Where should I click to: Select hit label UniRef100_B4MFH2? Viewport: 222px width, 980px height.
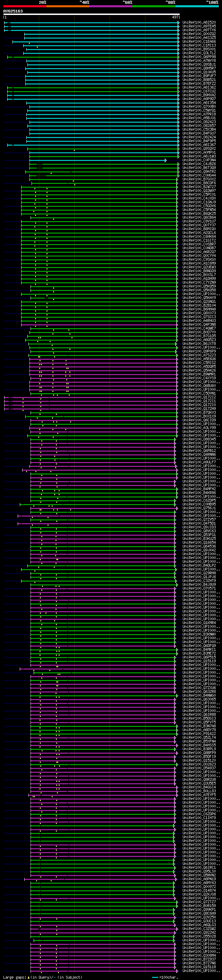199,489
